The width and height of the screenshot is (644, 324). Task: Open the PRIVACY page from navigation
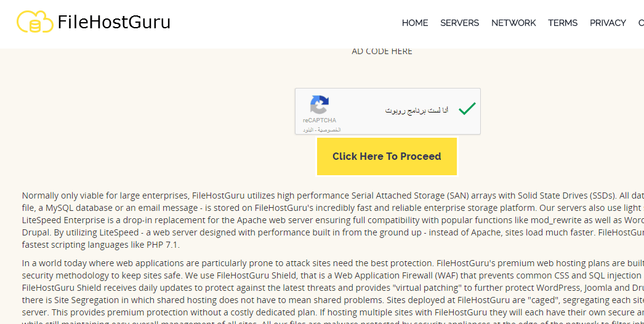608,23
